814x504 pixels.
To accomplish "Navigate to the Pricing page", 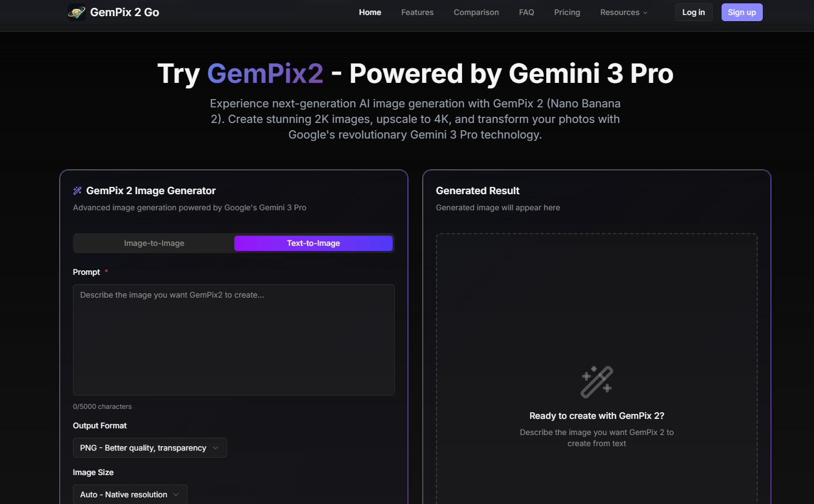I will [567, 12].
